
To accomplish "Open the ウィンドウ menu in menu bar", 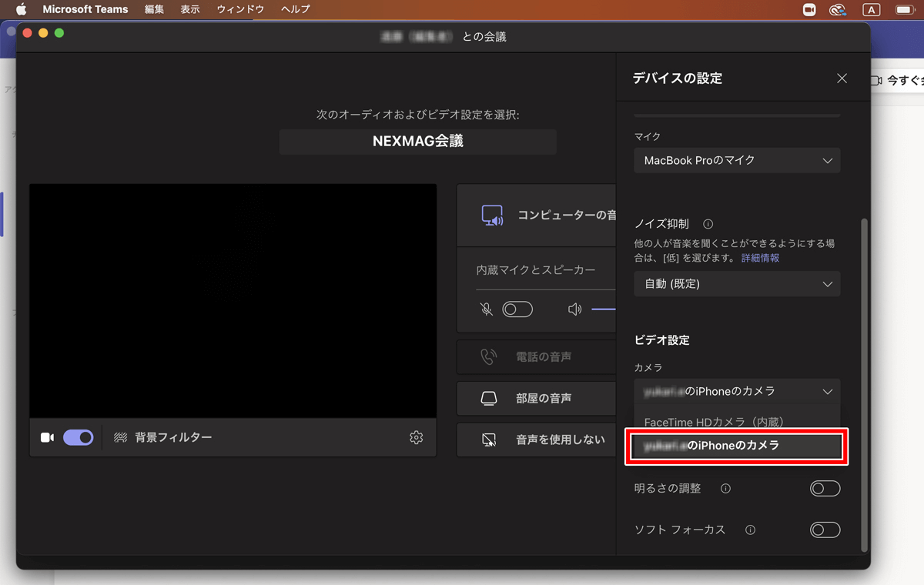I will (240, 9).
